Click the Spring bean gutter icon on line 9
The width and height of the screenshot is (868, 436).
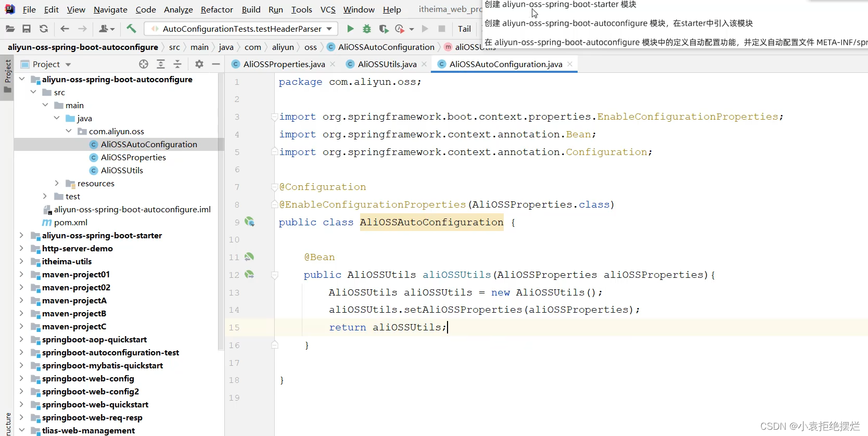pyautogui.click(x=250, y=222)
